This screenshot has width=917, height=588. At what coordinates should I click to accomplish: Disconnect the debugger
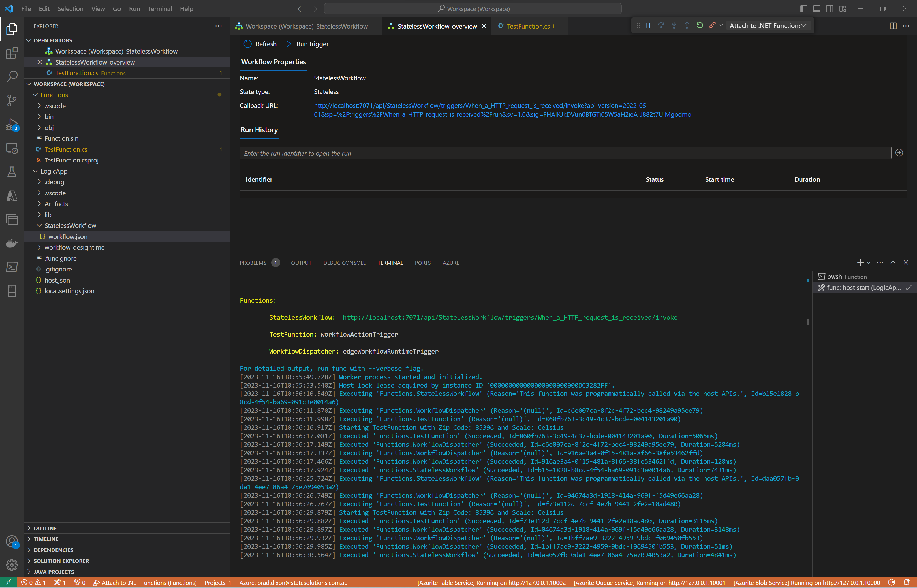point(712,25)
